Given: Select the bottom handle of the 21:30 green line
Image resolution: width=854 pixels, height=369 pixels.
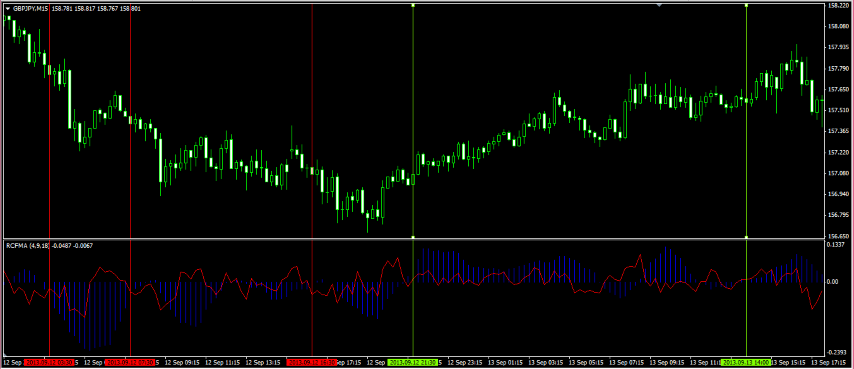Looking at the screenshot, I should point(413,237).
